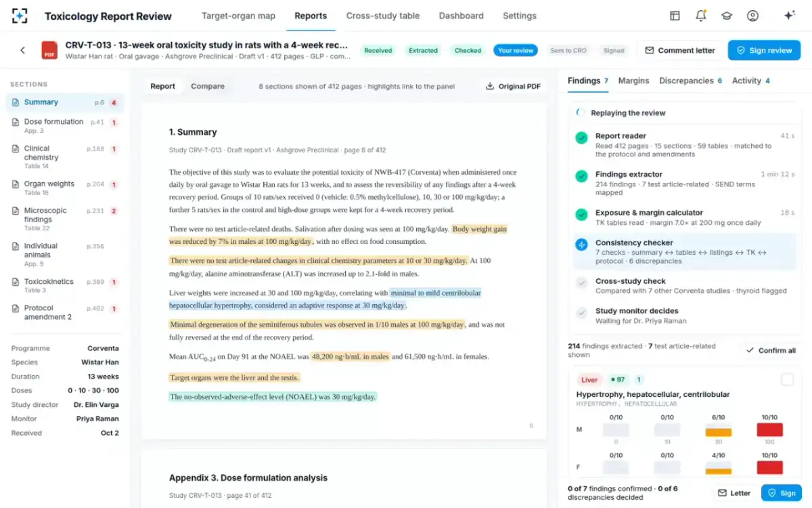812x508 pixels.
Task: Click the Dose formulation document icon
Action: 16,122
